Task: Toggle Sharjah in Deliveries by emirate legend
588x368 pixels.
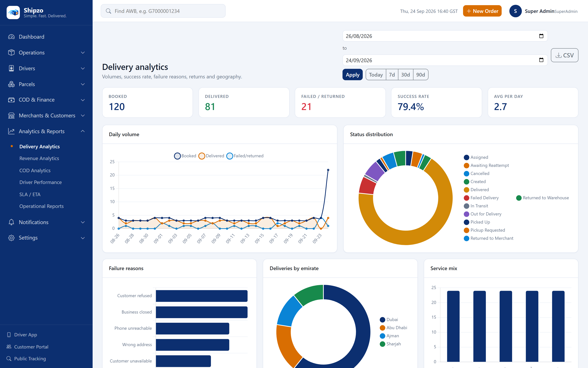Action: (390, 344)
